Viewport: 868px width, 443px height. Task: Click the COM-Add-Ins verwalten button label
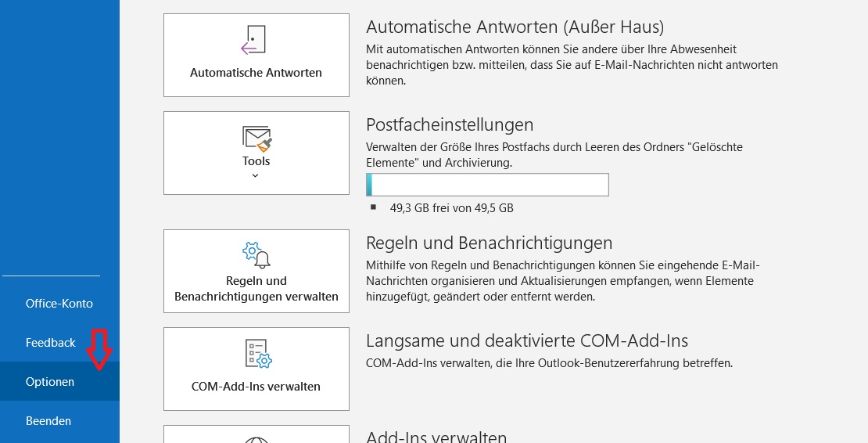click(256, 387)
